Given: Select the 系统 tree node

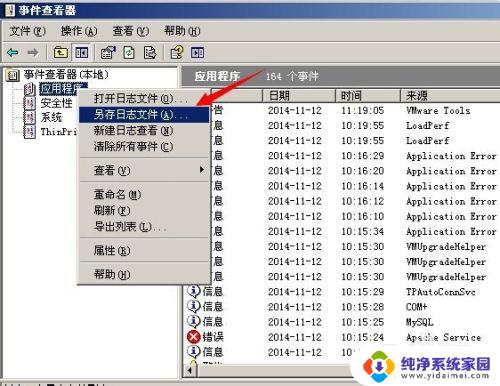Looking at the screenshot, I should (x=51, y=117).
